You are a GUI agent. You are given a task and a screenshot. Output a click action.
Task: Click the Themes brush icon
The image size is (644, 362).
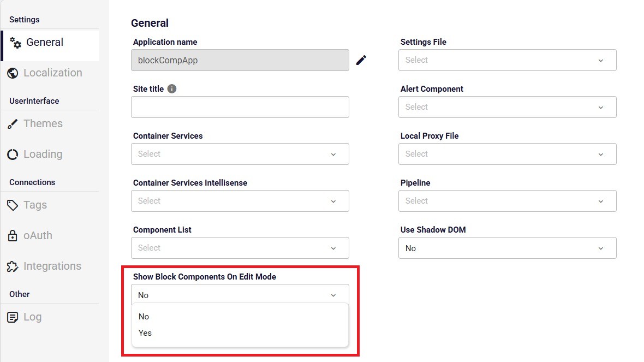click(x=13, y=124)
